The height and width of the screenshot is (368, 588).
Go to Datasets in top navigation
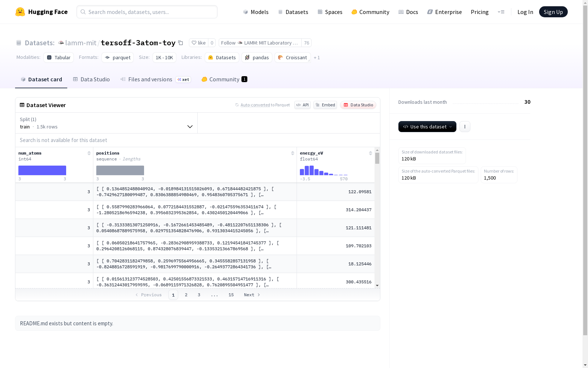(293, 12)
